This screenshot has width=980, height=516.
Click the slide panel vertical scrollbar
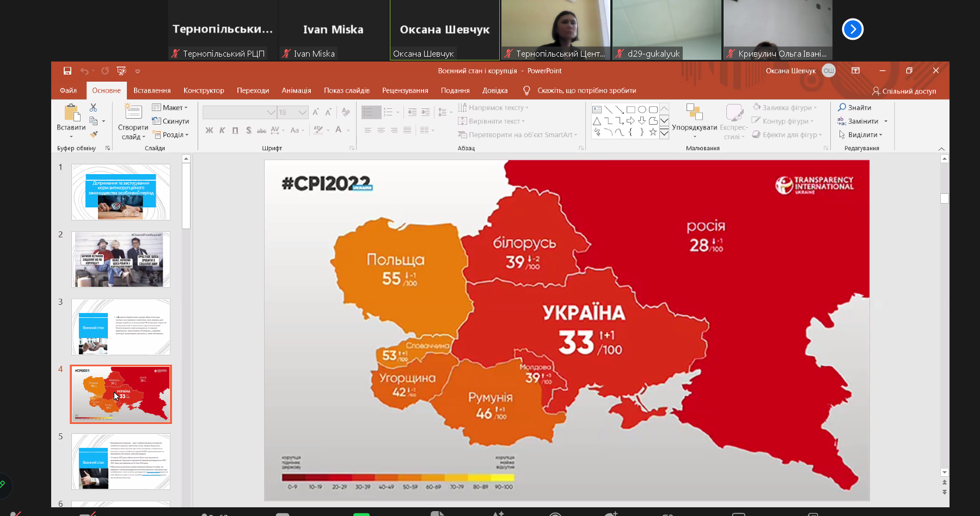click(x=186, y=196)
